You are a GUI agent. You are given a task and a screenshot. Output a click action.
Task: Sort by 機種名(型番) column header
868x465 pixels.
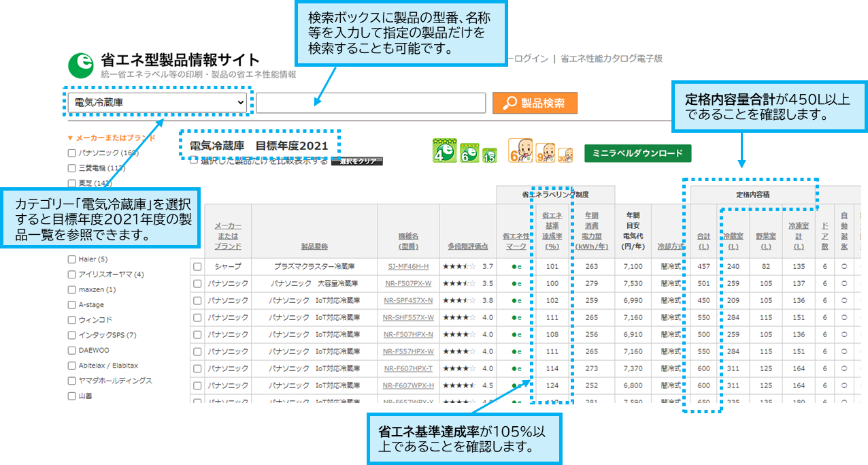tap(408, 241)
